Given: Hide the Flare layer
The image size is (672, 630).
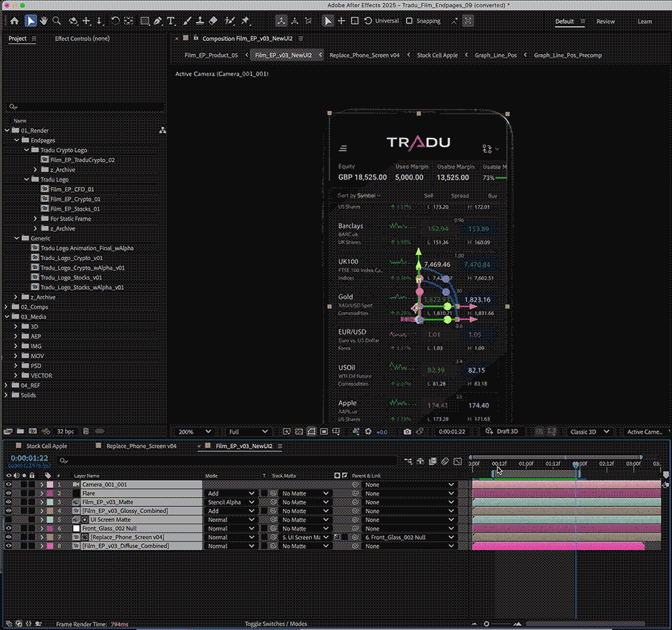Looking at the screenshot, I should 9,494.
